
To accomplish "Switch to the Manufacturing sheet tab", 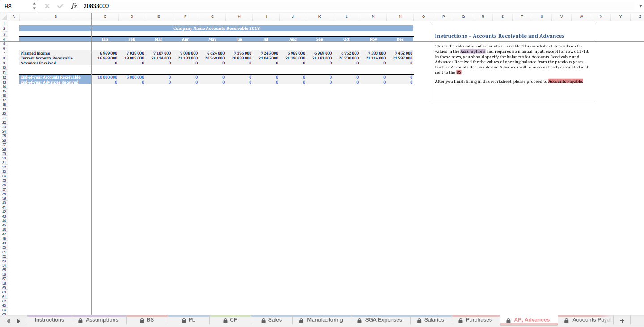I will 325,320.
